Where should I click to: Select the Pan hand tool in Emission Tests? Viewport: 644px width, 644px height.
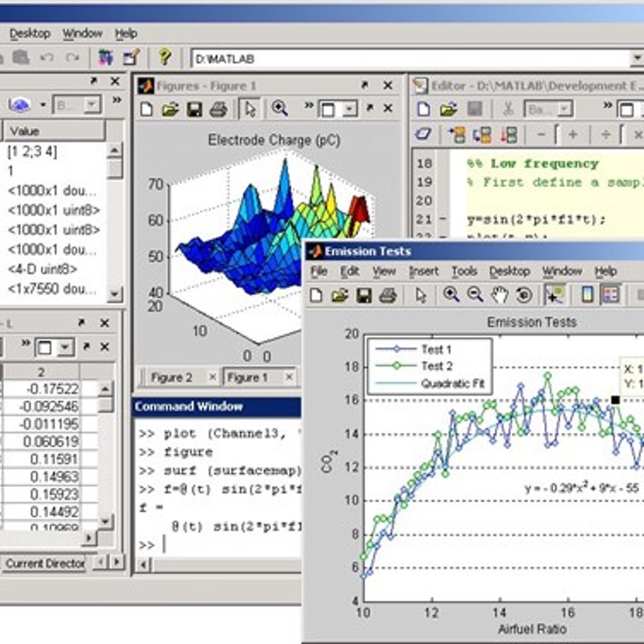pos(501,295)
